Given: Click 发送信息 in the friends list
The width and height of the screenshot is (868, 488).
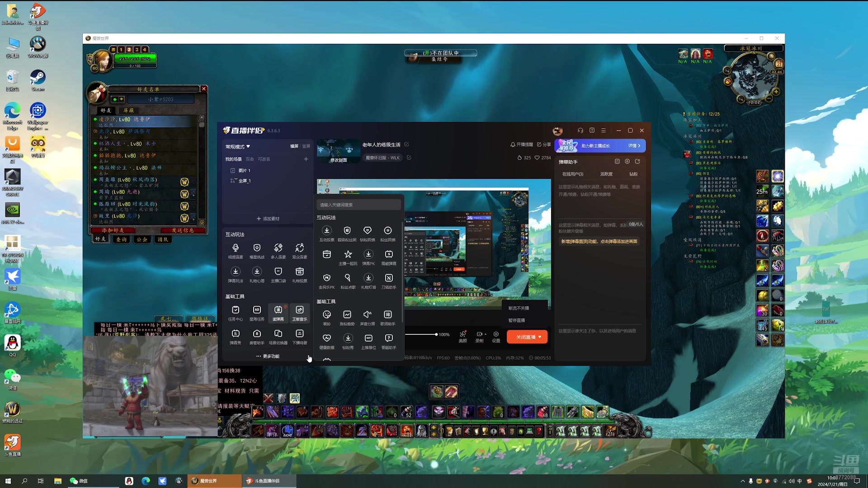Looking at the screenshot, I should click(183, 230).
